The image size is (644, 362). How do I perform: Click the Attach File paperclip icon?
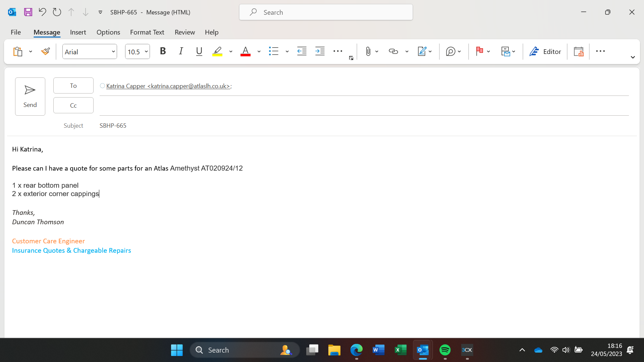coord(368,51)
